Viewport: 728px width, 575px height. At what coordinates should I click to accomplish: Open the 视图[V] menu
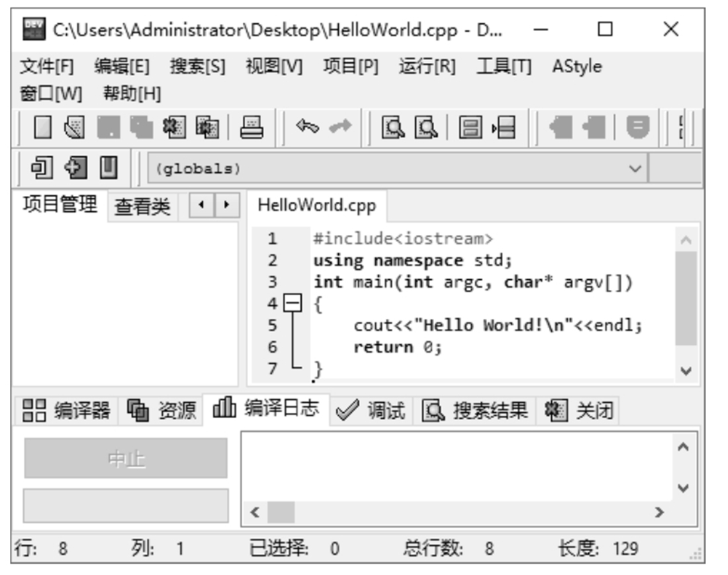click(x=274, y=66)
